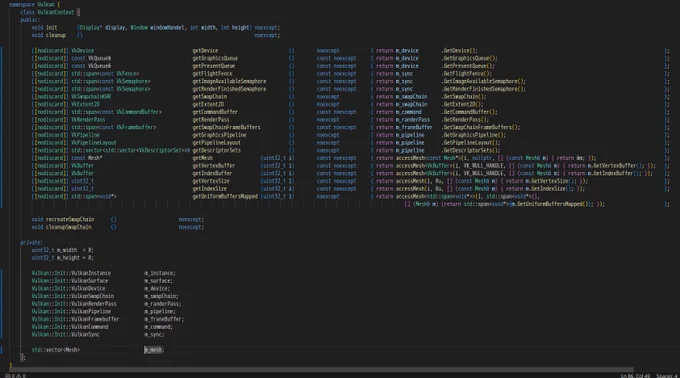Click the 'm_instance;' member name
Viewport: 680px width, 378px height.
160,273
